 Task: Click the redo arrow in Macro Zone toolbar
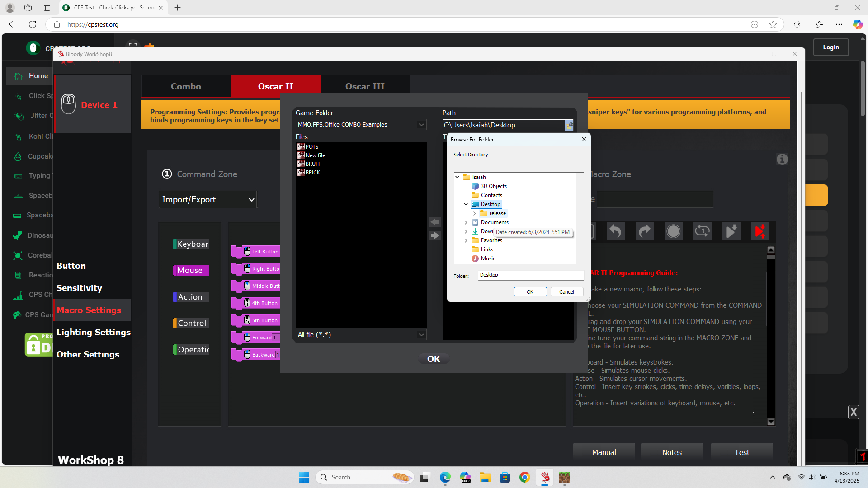(644, 231)
